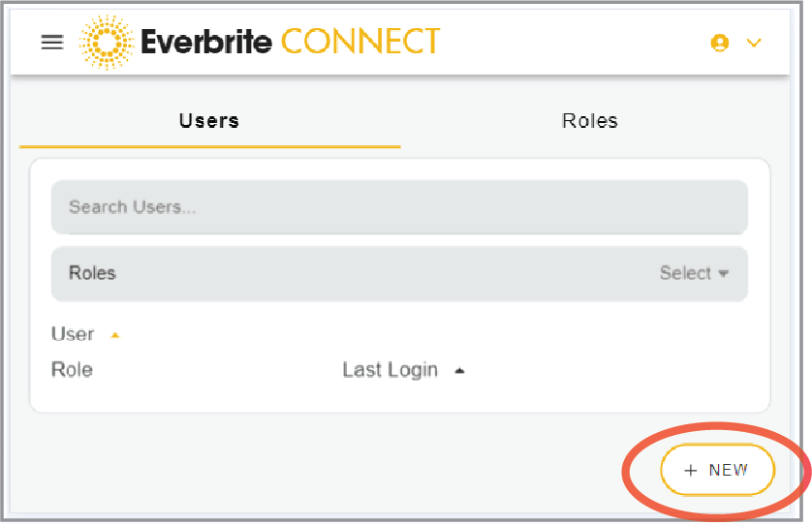The height and width of the screenshot is (525, 812).
Task: Click the orange sort arrow beside User
Action: pyautogui.click(x=115, y=335)
